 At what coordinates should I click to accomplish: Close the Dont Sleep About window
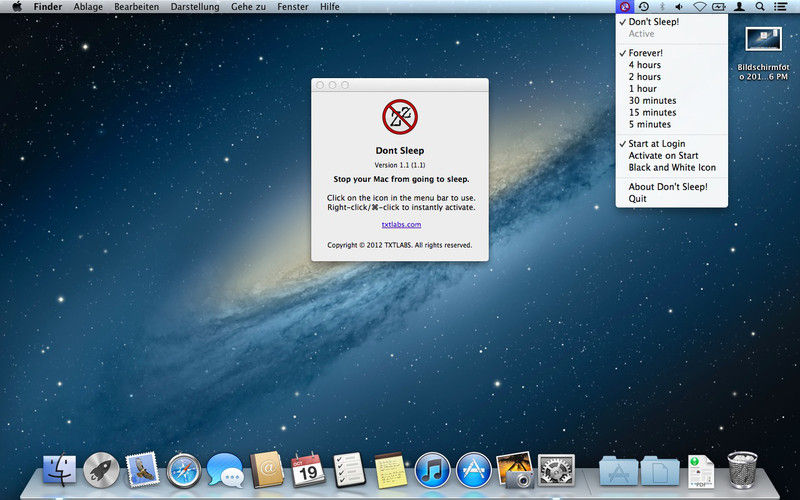(x=320, y=85)
